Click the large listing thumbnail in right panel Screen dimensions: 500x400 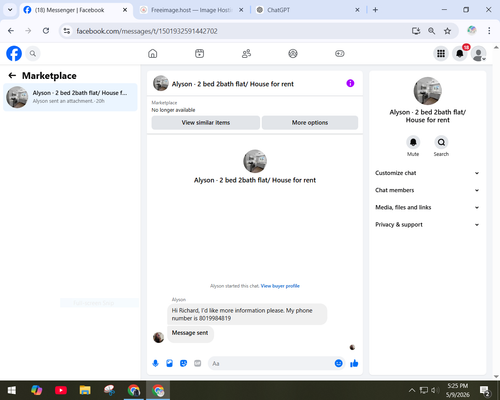coord(428,91)
